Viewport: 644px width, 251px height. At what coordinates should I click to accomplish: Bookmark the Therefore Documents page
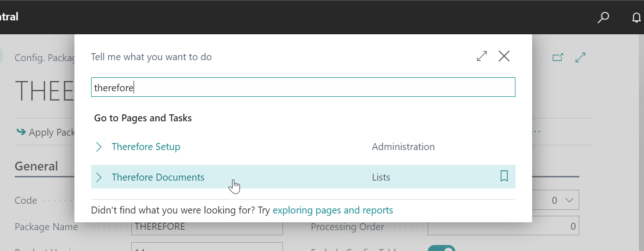[504, 176]
